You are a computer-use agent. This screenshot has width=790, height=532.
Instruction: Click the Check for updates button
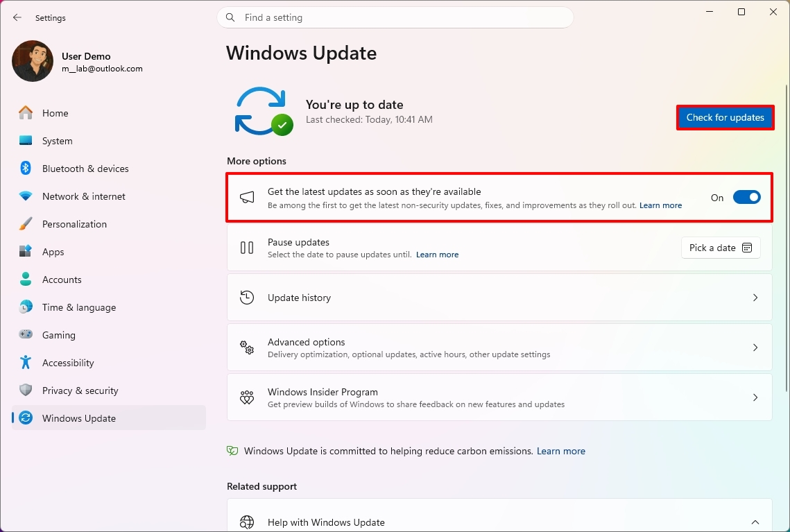725,117
